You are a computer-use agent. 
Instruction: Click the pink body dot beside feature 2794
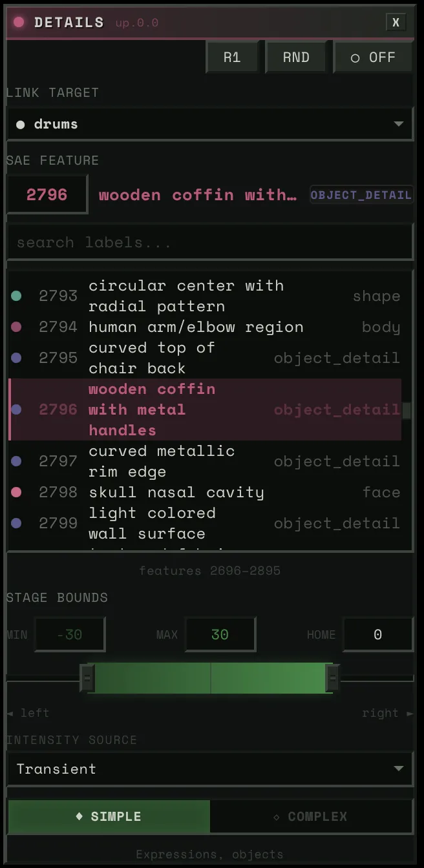click(x=16, y=327)
